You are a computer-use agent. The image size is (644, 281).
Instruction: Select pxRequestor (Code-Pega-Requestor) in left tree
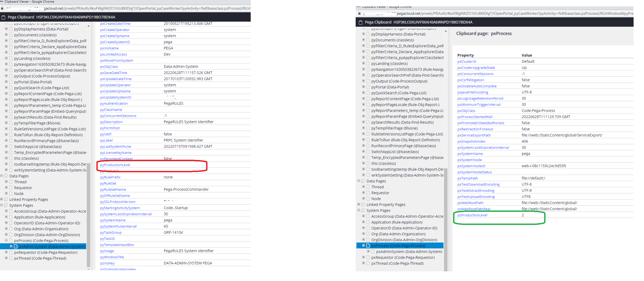pyautogui.click(x=46, y=252)
